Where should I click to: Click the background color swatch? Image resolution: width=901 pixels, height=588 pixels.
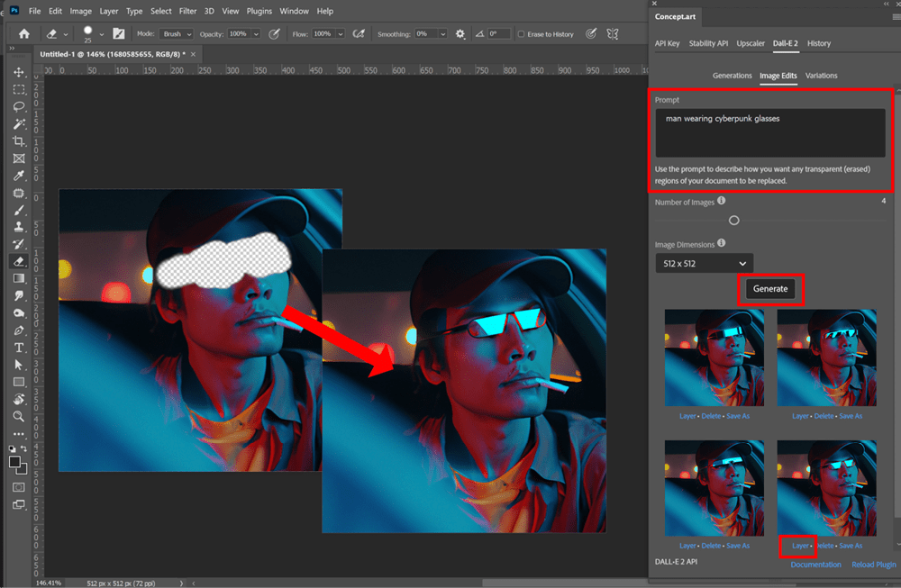click(22, 468)
